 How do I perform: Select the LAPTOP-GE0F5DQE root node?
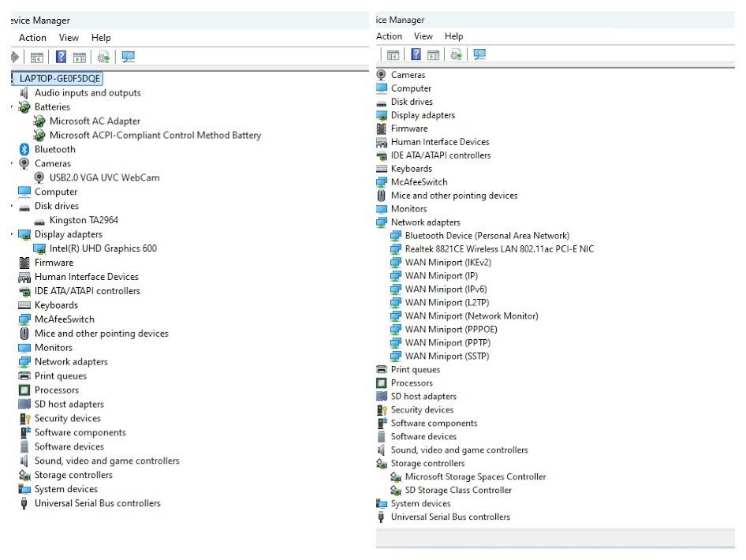pyautogui.click(x=60, y=79)
